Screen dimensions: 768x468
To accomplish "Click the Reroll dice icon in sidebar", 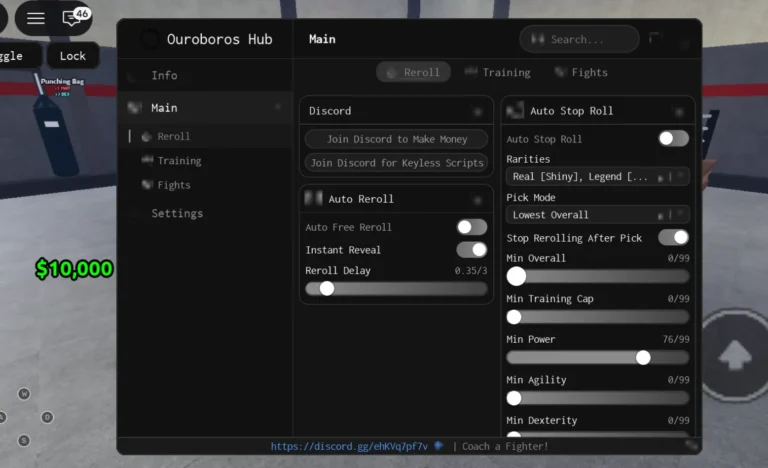I will 146,137.
